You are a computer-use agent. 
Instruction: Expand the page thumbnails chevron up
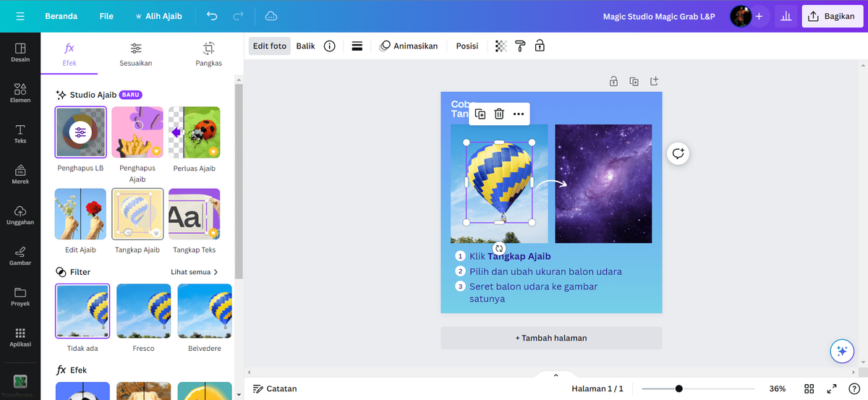coord(556,375)
